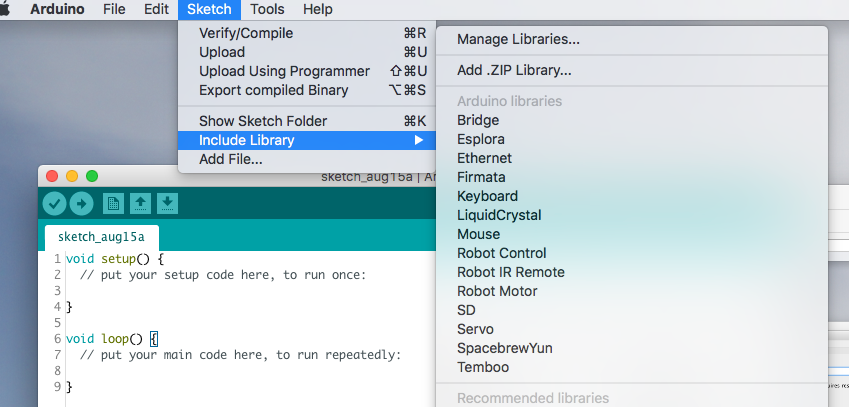Choose Show Sketch Folder
Viewport: 849px width, 407px height.
click(307, 121)
